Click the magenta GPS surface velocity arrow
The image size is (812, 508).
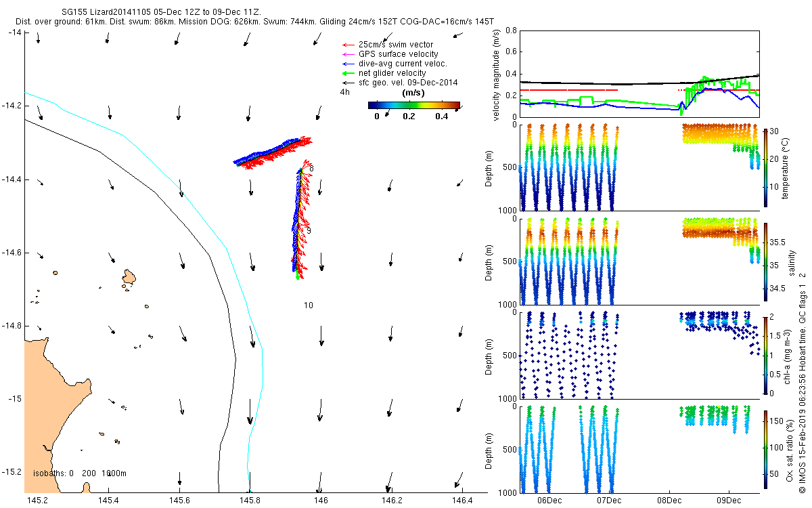click(348, 54)
